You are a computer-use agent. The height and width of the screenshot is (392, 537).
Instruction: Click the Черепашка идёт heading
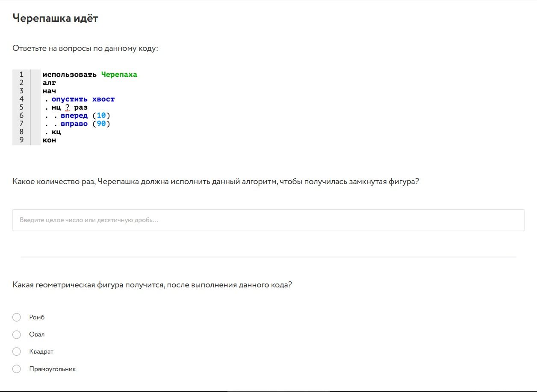[x=55, y=18]
